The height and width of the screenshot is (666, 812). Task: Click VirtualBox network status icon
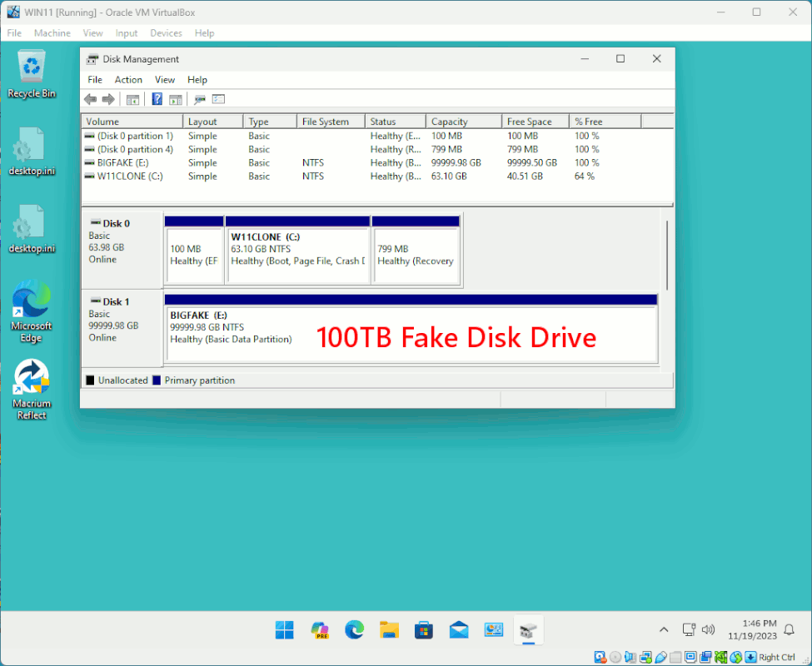(645, 657)
